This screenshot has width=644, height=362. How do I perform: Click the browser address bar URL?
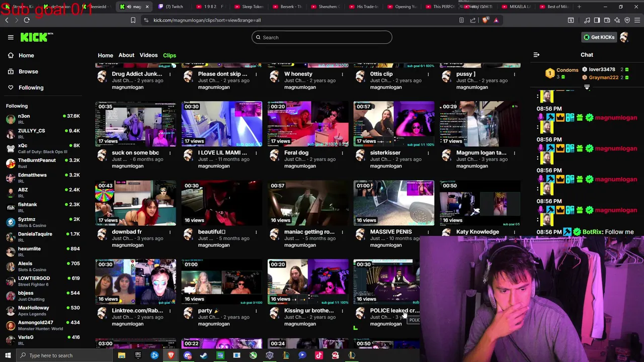click(x=207, y=20)
